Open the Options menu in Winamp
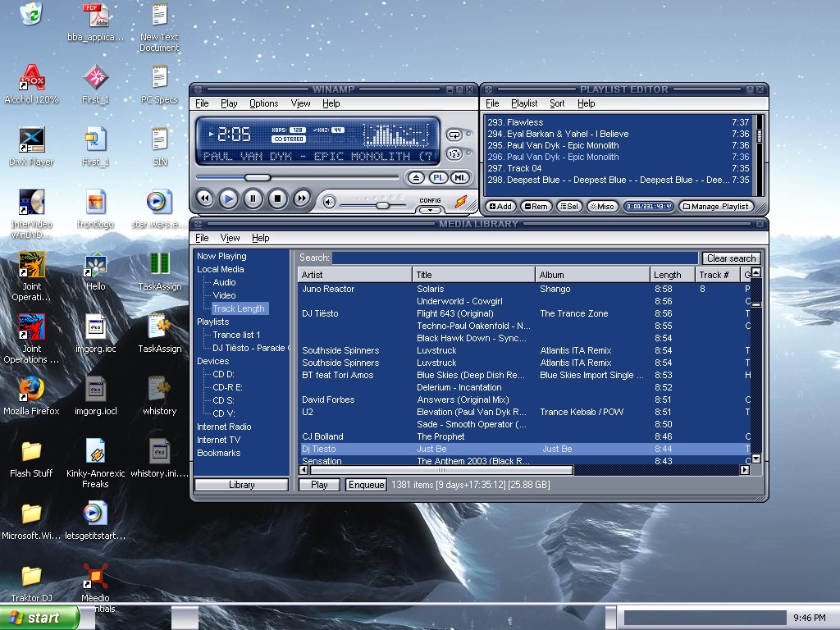 pos(263,103)
